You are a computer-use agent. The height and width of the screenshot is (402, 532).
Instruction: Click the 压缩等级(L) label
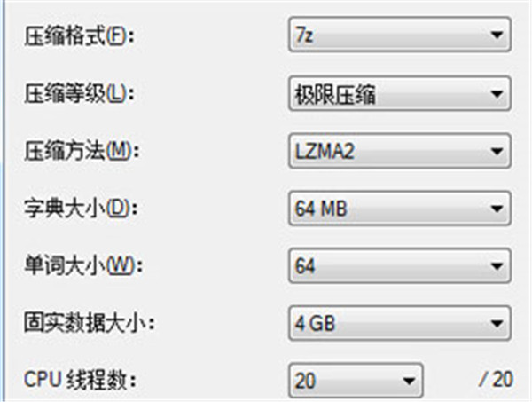click(x=79, y=94)
